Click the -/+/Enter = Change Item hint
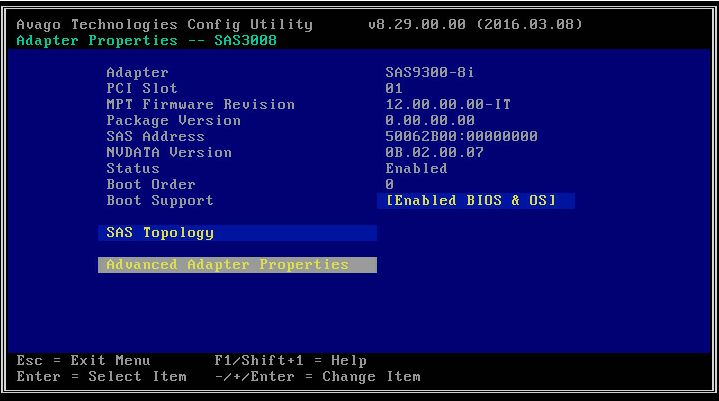 (x=317, y=377)
